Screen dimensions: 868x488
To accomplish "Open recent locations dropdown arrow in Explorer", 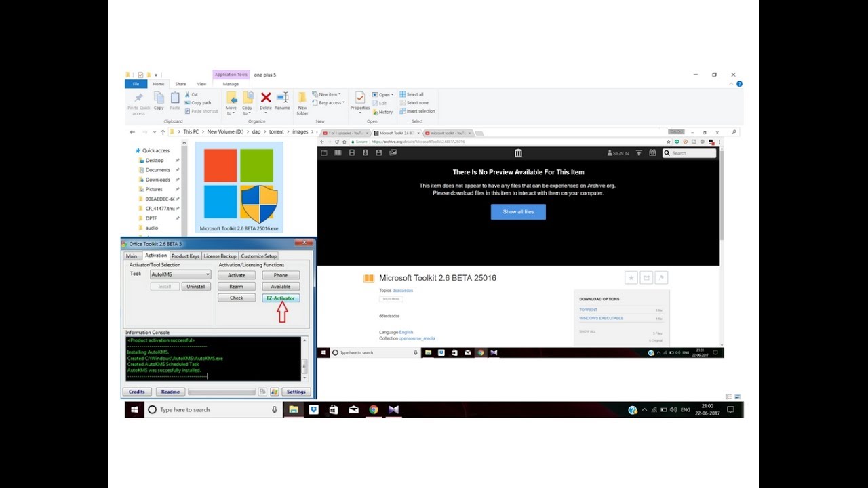I will pyautogui.click(x=153, y=132).
